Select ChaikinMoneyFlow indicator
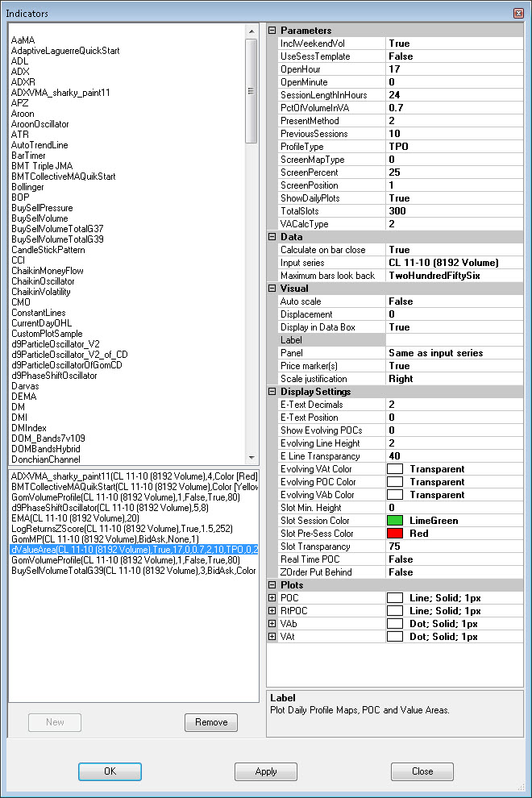Viewport: 532px width, 798px height. pyautogui.click(x=48, y=271)
